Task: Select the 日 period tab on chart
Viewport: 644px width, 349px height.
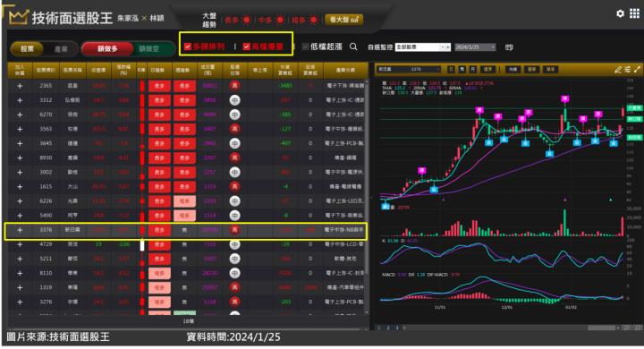Action: click(x=451, y=69)
